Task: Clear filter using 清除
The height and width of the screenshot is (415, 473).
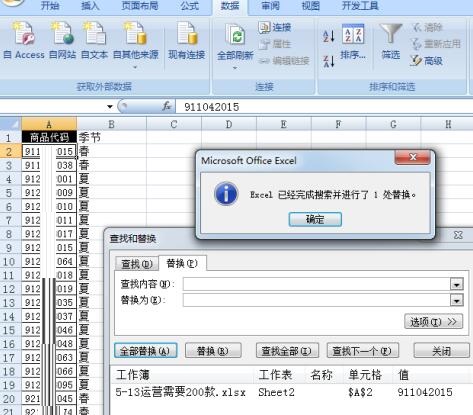Action: tap(428, 27)
